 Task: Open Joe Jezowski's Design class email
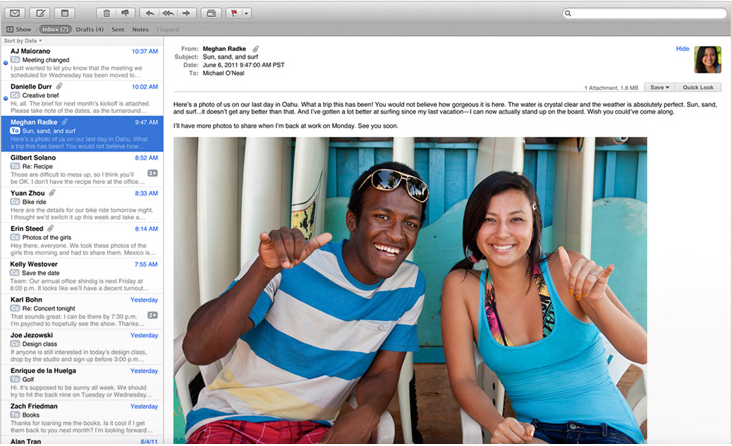(x=82, y=347)
